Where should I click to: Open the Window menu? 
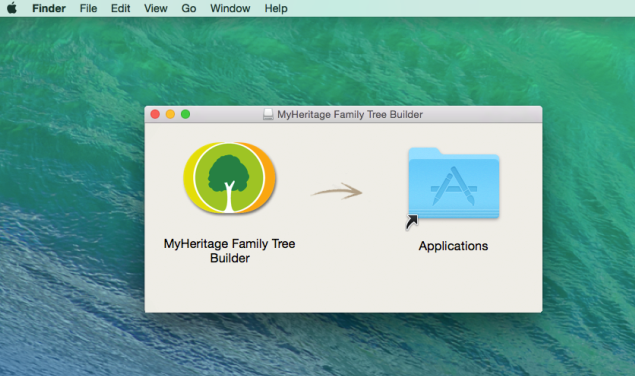point(230,8)
